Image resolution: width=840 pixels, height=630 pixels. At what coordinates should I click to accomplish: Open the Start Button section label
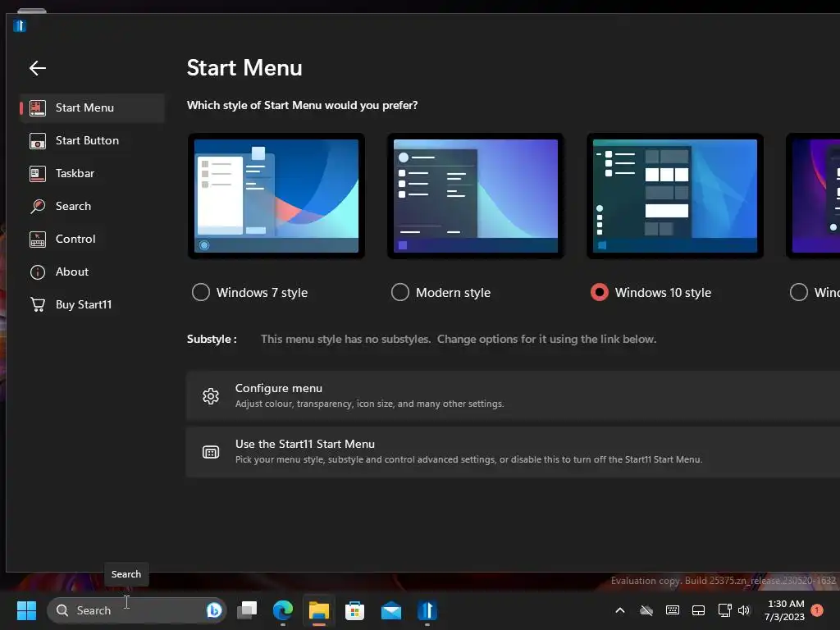(x=87, y=141)
